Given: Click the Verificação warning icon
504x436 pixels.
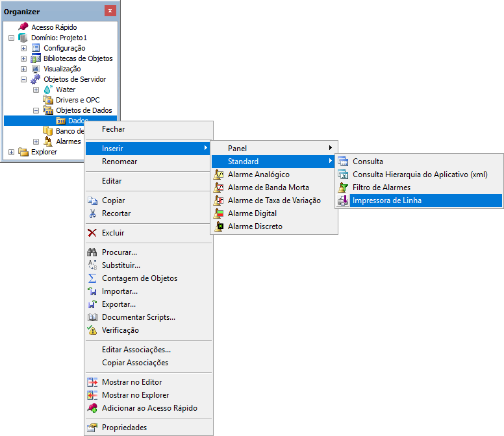Looking at the screenshot, I should point(92,330).
